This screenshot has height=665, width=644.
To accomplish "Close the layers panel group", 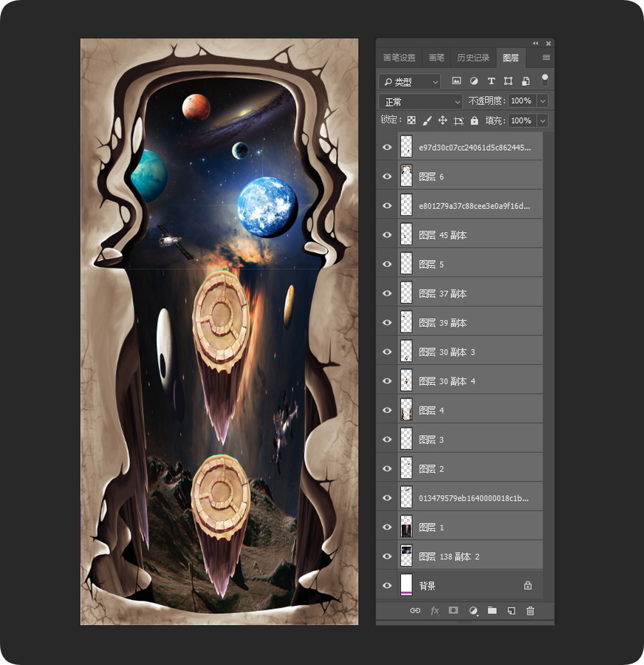I will (x=548, y=44).
